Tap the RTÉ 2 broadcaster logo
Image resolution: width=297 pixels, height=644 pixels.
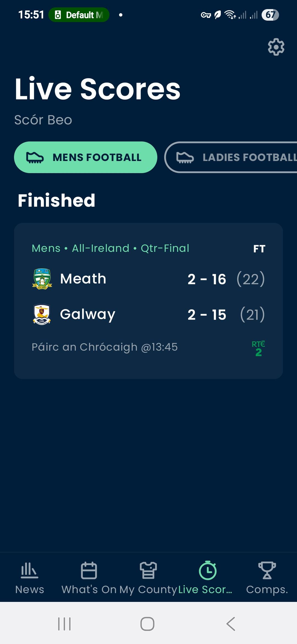[x=258, y=348]
